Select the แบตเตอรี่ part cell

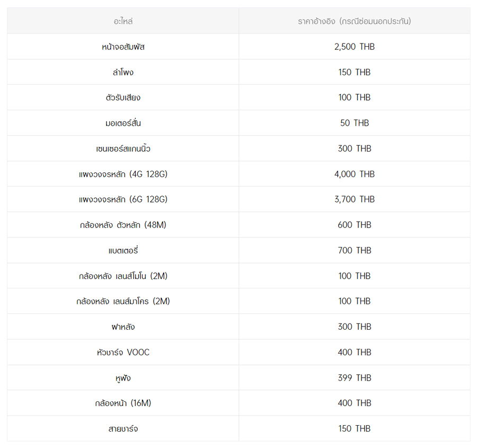pos(123,250)
